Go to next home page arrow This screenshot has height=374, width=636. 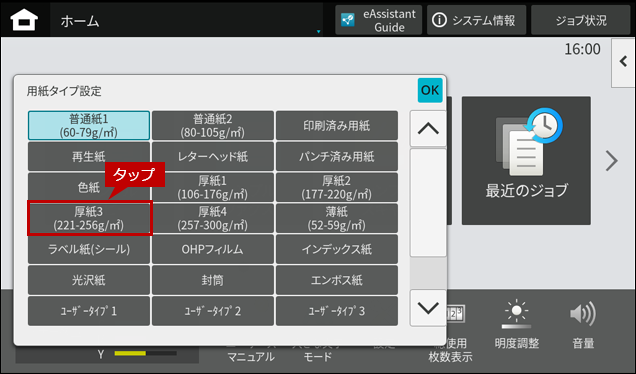[x=611, y=161]
